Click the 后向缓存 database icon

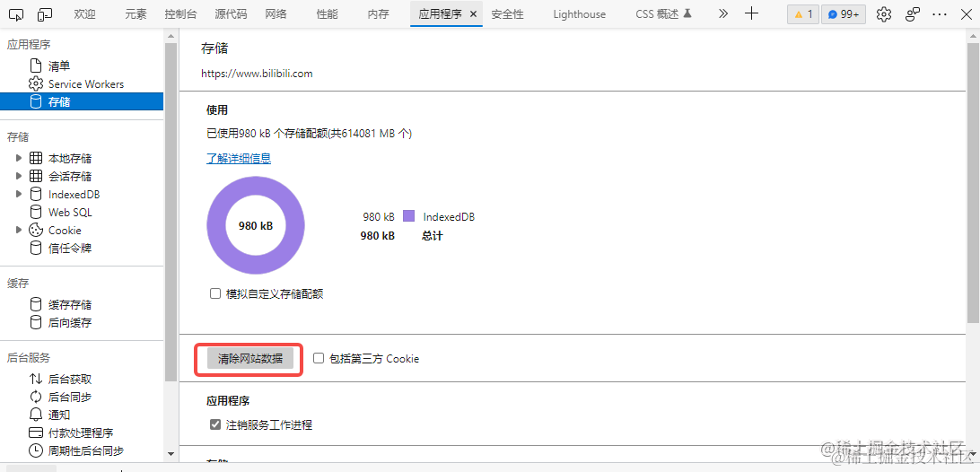click(36, 322)
